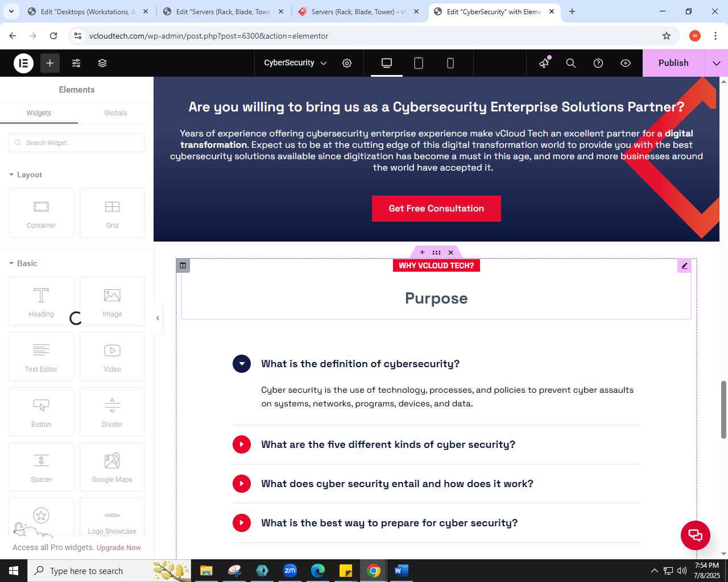Select the Video widget
The image size is (728, 582).
coord(112,357)
